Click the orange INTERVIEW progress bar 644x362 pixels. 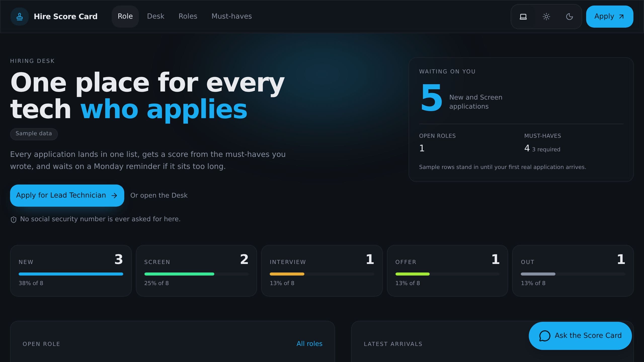click(x=287, y=274)
